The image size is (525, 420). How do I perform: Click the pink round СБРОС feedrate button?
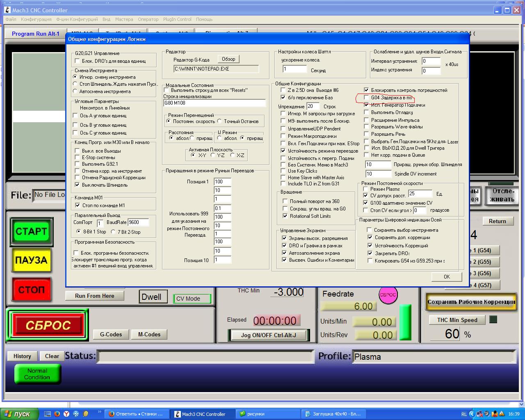tap(388, 295)
